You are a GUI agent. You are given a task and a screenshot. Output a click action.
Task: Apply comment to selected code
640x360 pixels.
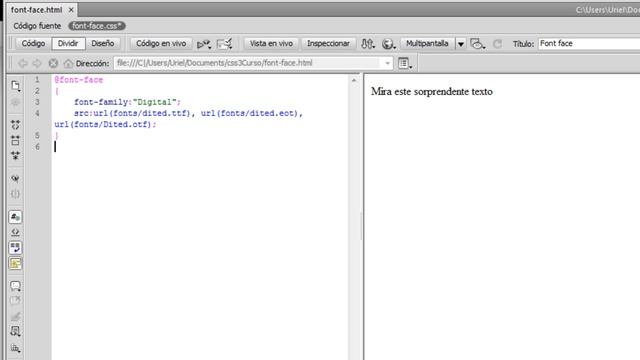click(x=16, y=286)
